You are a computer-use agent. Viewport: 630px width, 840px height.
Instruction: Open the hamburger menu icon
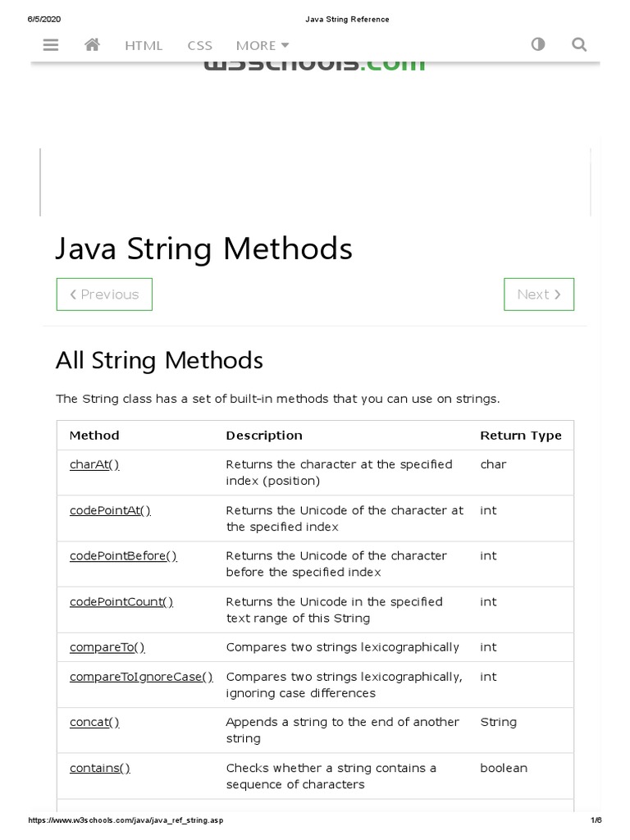pos(51,45)
